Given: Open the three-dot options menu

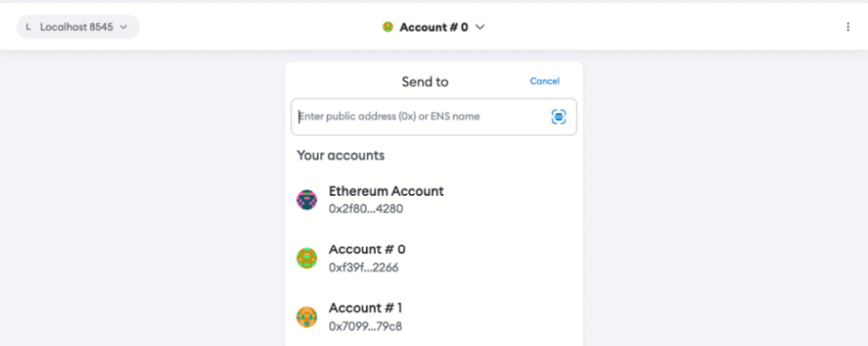Looking at the screenshot, I should point(848,27).
